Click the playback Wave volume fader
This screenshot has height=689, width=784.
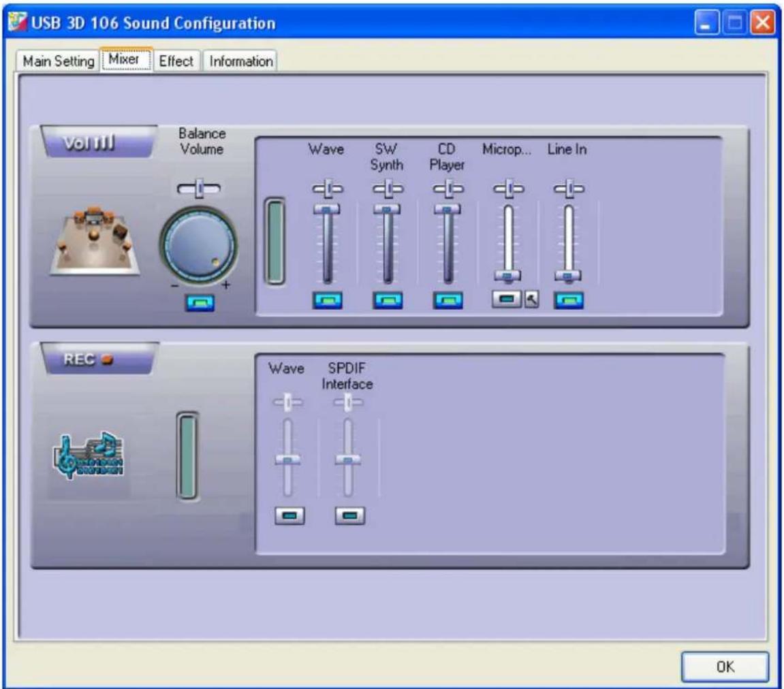coord(326,209)
